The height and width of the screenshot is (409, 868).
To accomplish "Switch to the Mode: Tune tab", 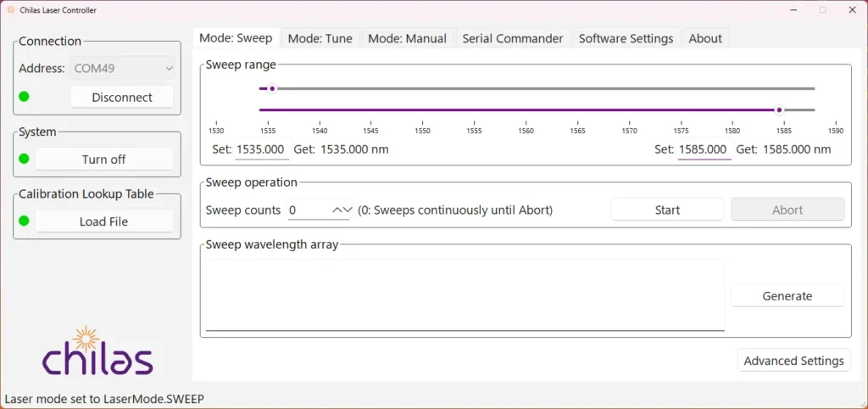I will pyautogui.click(x=320, y=39).
